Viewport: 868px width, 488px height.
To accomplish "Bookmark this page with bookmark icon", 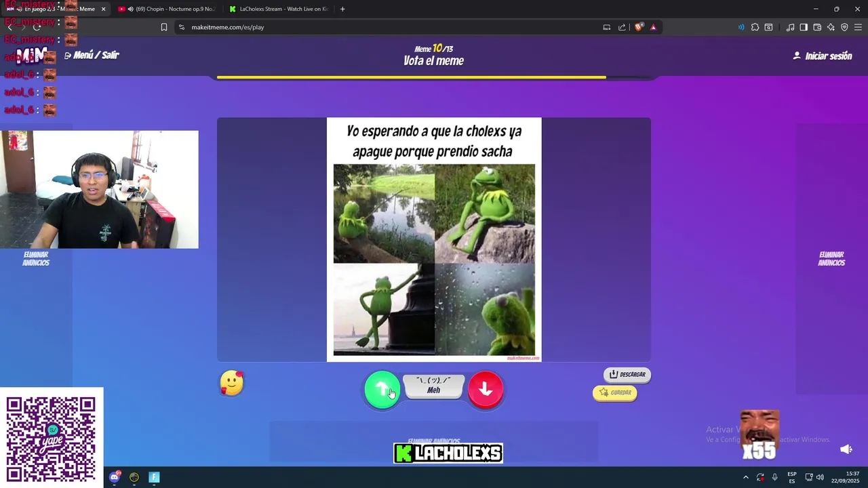I will click(x=164, y=27).
